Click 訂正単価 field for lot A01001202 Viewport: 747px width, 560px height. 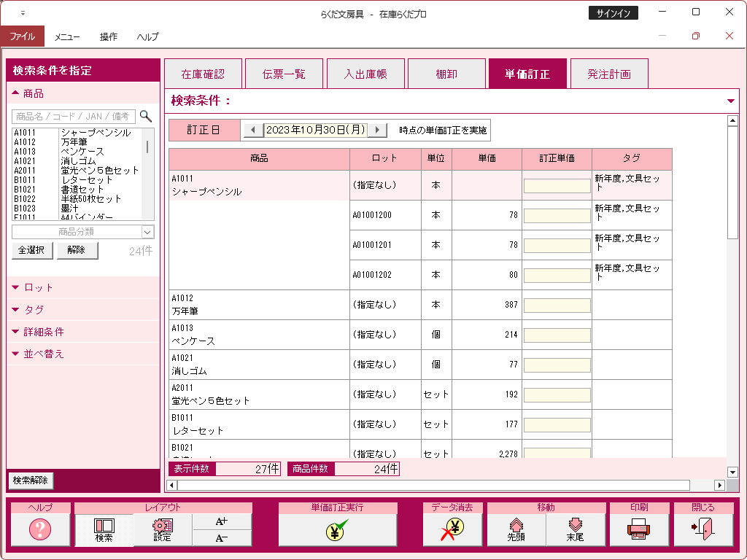point(557,276)
